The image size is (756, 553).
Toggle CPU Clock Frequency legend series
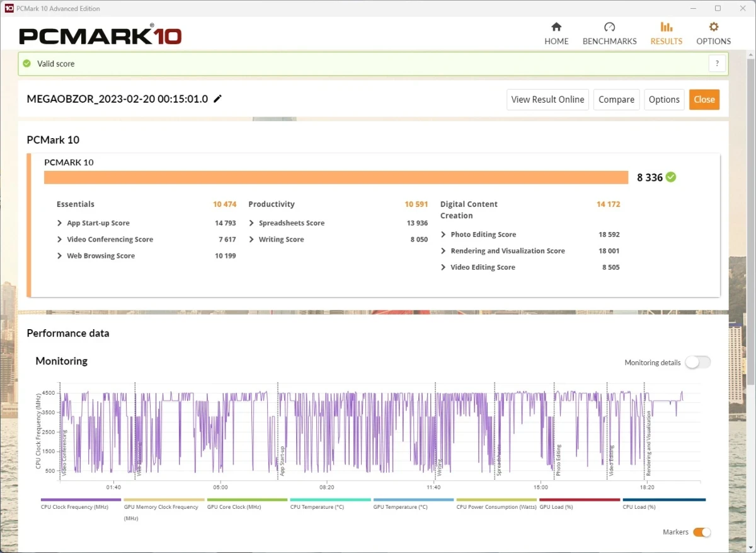tap(75, 507)
